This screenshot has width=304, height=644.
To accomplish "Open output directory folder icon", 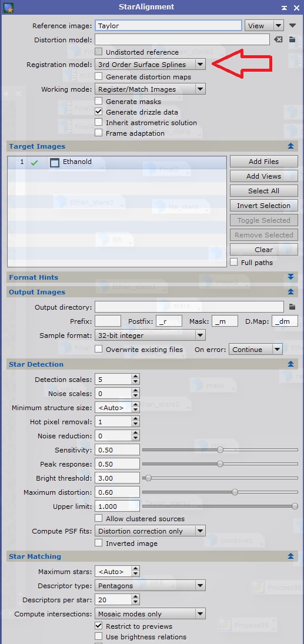I will pos(292,307).
